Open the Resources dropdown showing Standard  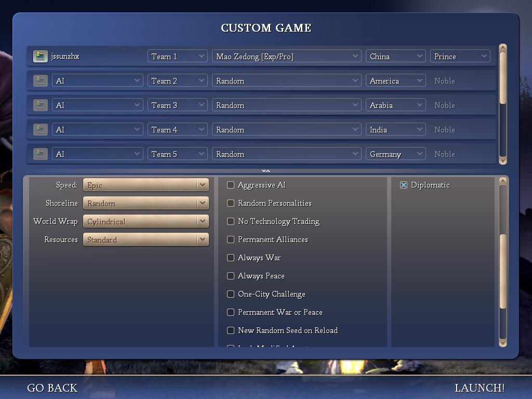point(146,240)
